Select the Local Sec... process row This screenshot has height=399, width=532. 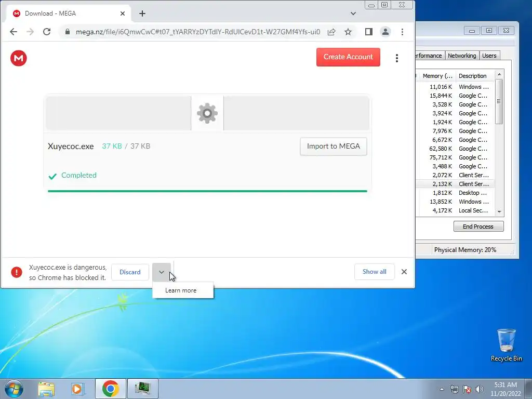[x=455, y=210]
